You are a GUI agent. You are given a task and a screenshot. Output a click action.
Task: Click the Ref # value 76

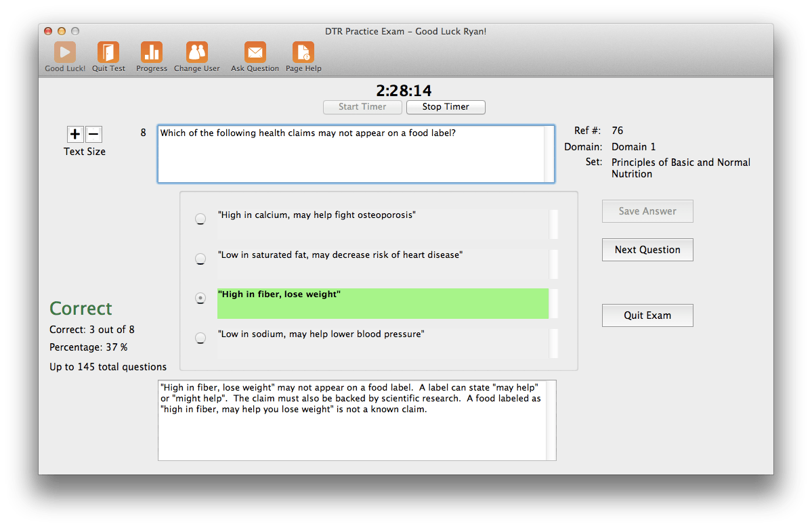click(617, 131)
